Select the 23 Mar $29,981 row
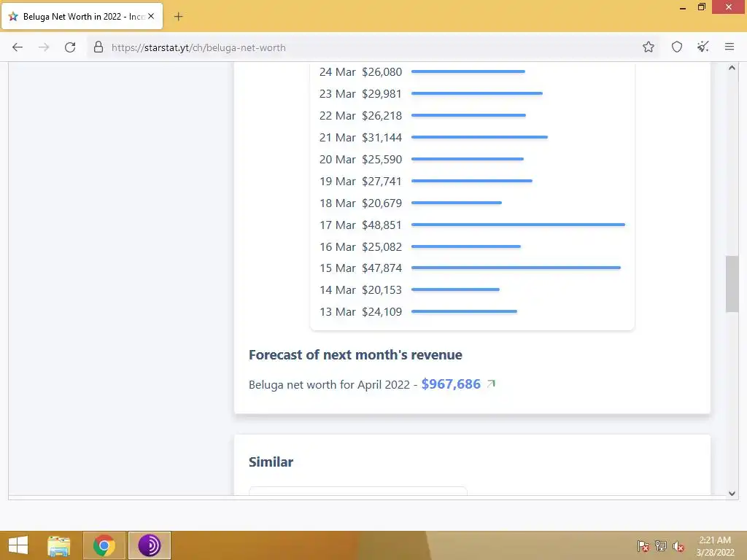The image size is (747, 560). (472, 94)
